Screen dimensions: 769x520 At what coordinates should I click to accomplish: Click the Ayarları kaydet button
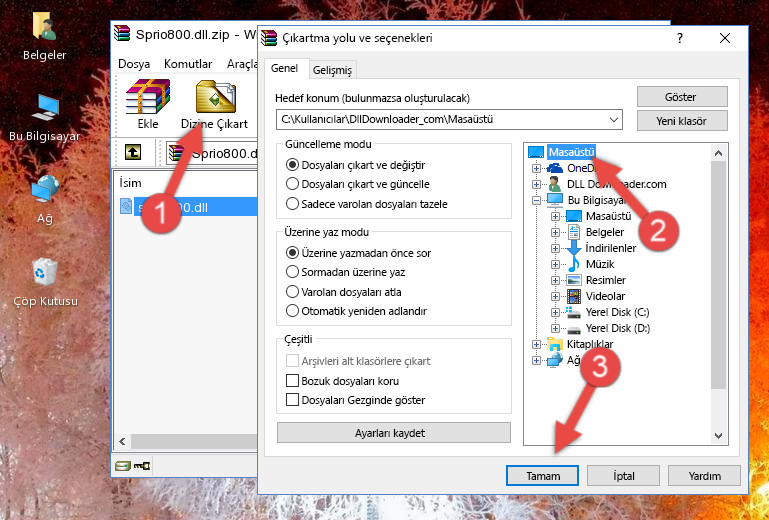click(x=393, y=433)
